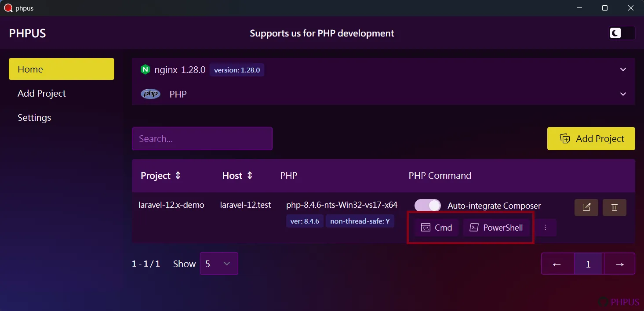Sort table by Host column
Viewport: 644px width, 311px height.
237,175
